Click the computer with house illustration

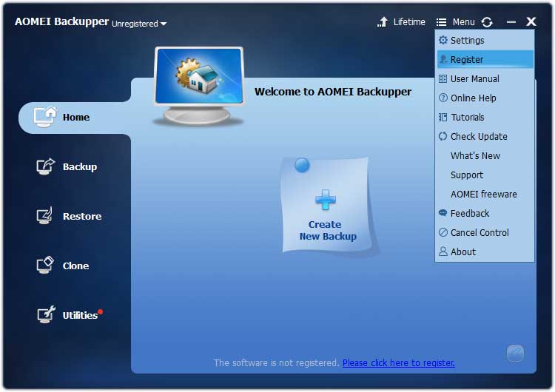[x=199, y=87]
